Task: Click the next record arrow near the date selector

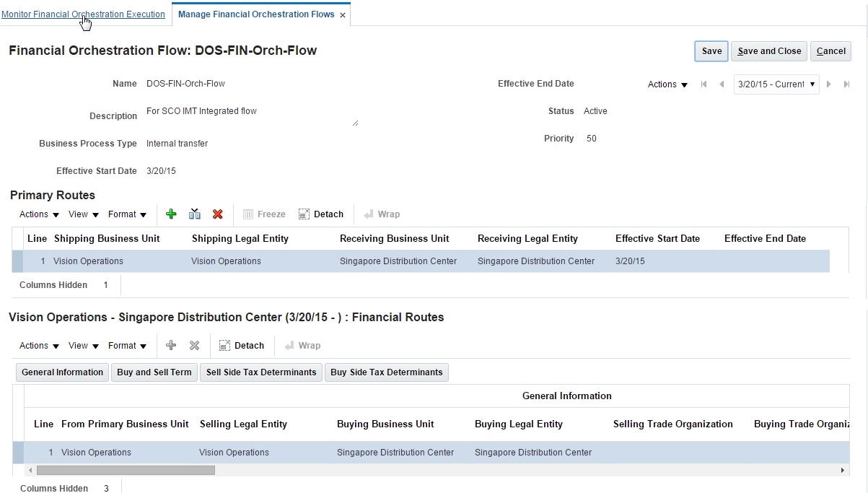Action: 828,84
